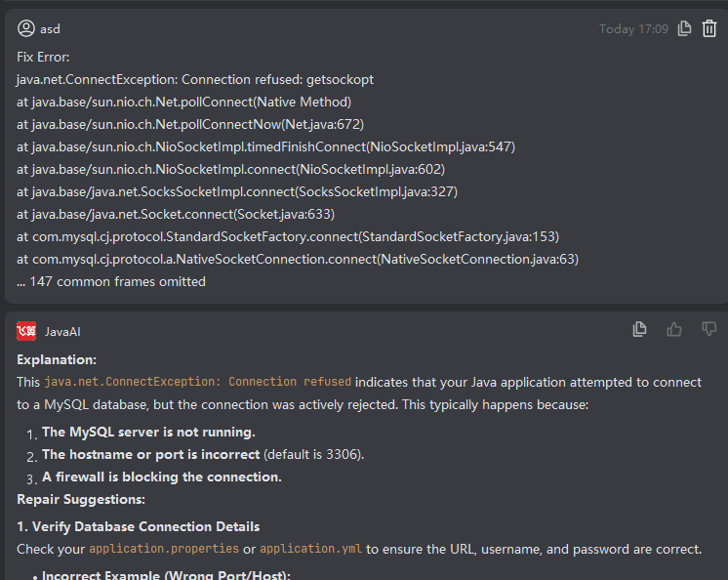The height and width of the screenshot is (580, 728).
Task: Like the JavaAI response with thumbs up
Action: tap(674, 330)
